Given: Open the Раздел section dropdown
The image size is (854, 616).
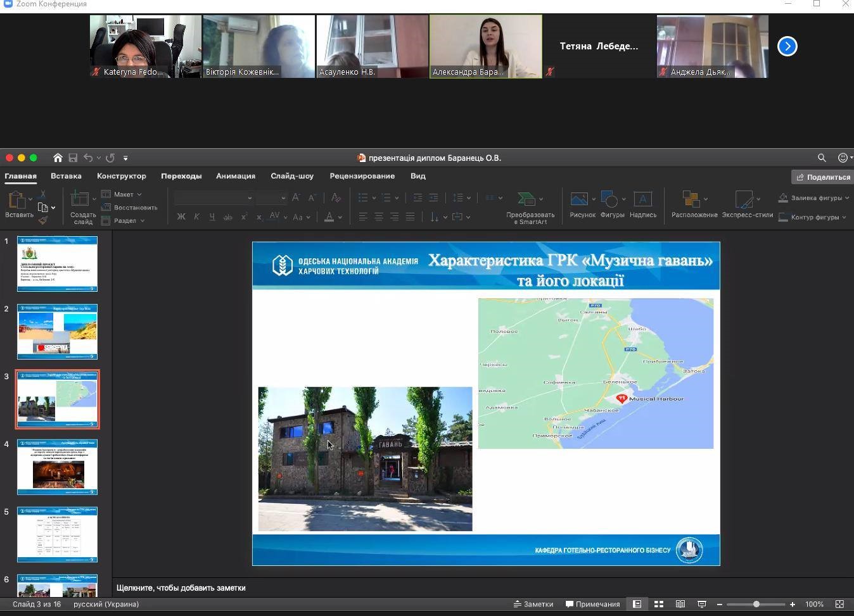Looking at the screenshot, I should click(124, 220).
